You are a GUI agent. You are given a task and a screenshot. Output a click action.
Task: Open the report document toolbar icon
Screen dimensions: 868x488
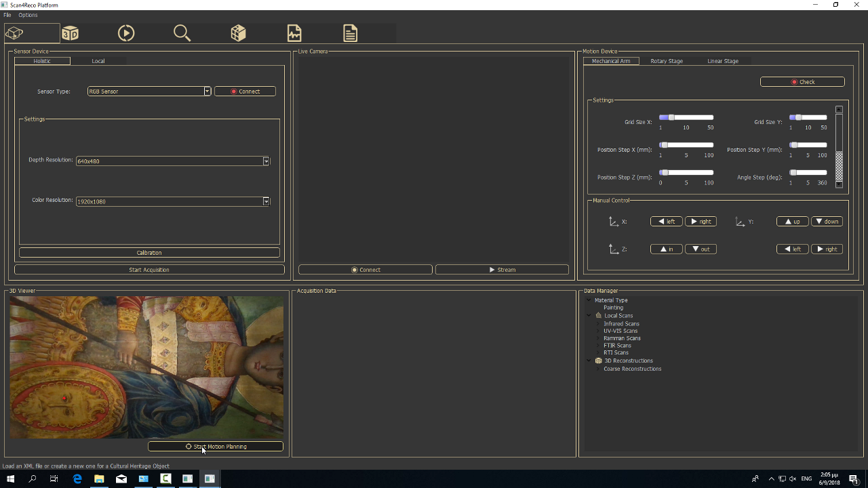(x=350, y=33)
